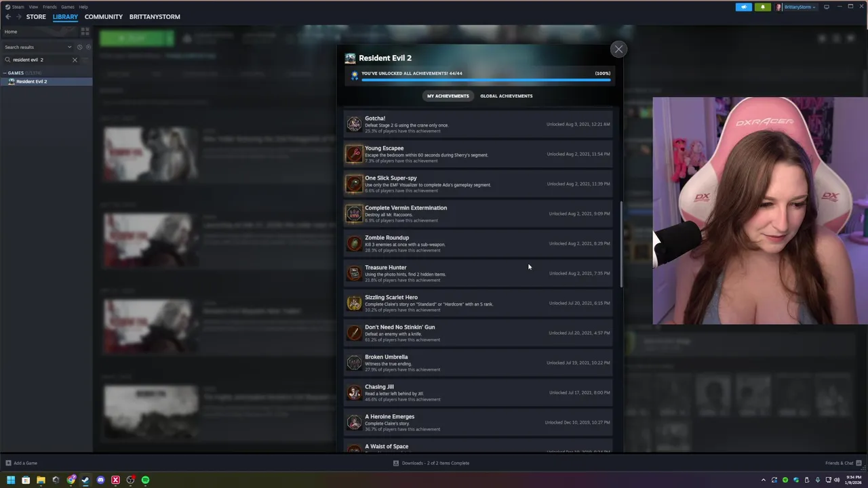Open the notifications bell
The image size is (868, 488).
pos(762,7)
